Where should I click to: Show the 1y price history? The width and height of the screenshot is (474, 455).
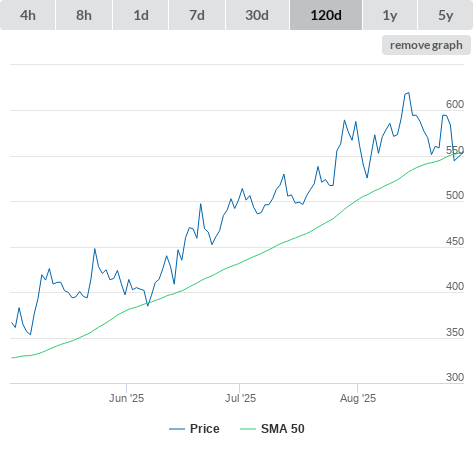tap(390, 15)
